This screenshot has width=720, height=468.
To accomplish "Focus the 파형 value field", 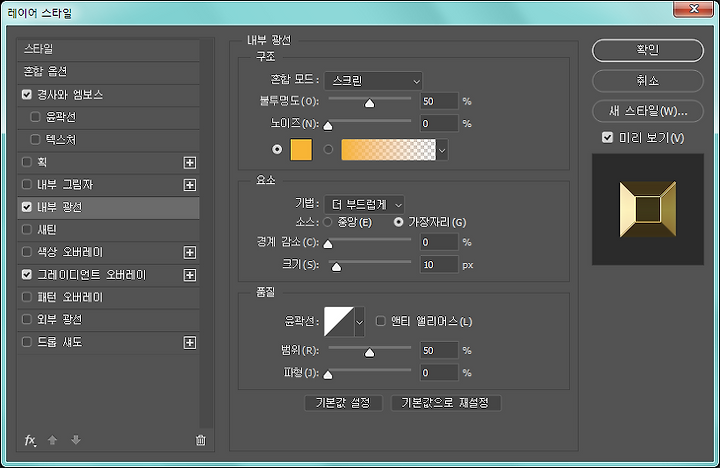I will pos(439,373).
